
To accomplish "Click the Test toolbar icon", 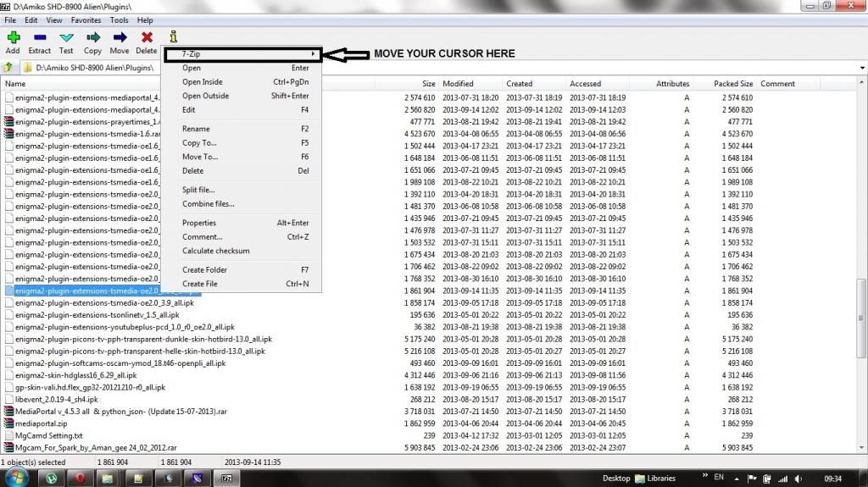I will (66, 37).
